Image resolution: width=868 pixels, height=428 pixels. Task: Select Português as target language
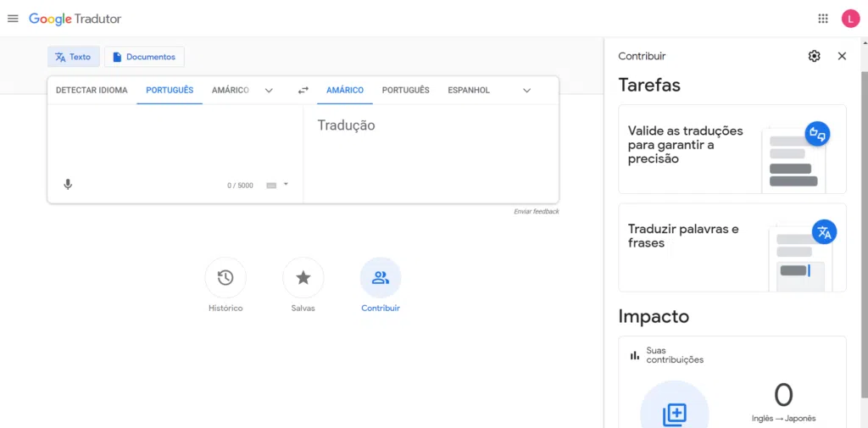(x=406, y=90)
